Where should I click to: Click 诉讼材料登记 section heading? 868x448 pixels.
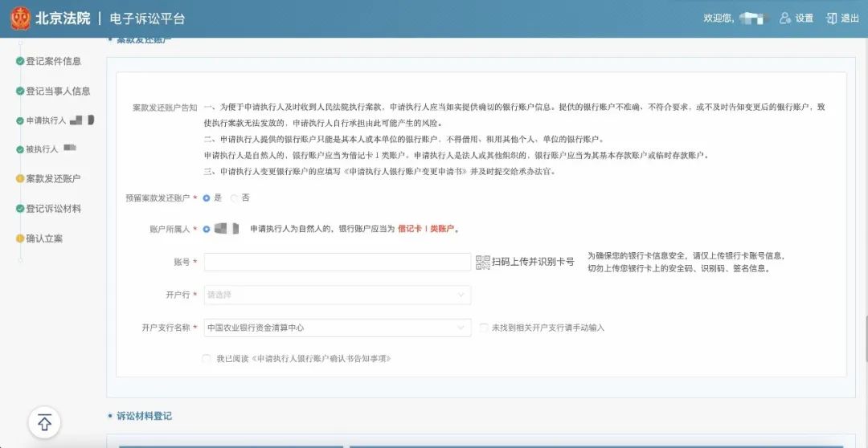144,416
